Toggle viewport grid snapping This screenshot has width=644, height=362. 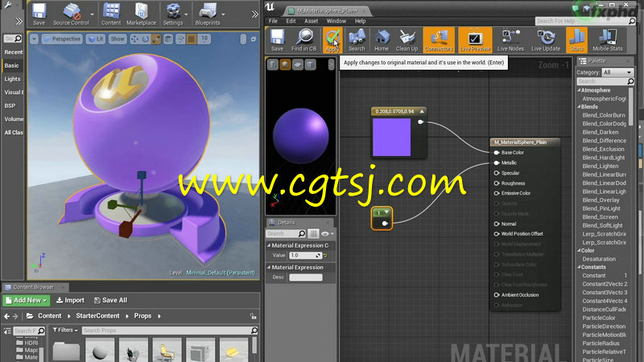pyautogui.click(x=192, y=39)
